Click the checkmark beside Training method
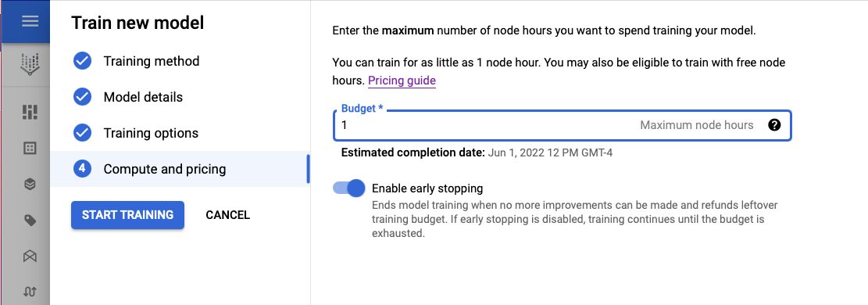The height and width of the screenshot is (305, 868). click(x=83, y=61)
